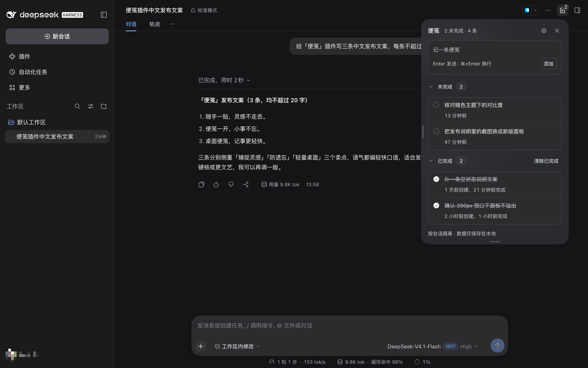Give the reply a thumbs up
The width and height of the screenshot is (588, 368).
pos(216,184)
